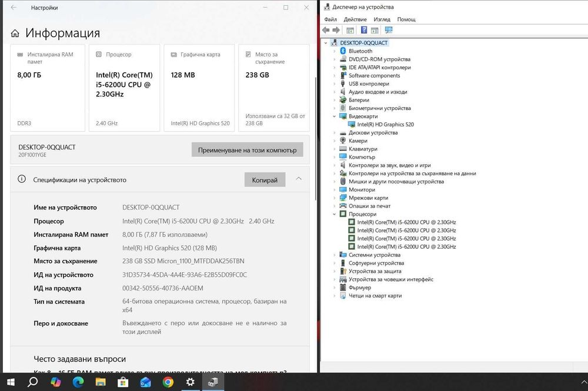The height and width of the screenshot is (391, 588).
Task: Collapse the Видеокарти category
Action: click(334, 116)
